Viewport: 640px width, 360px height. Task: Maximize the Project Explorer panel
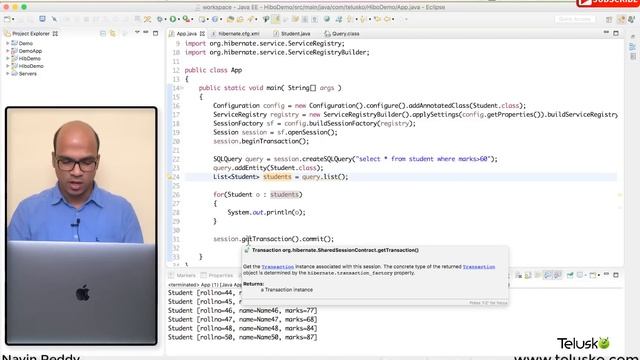point(156,33)
